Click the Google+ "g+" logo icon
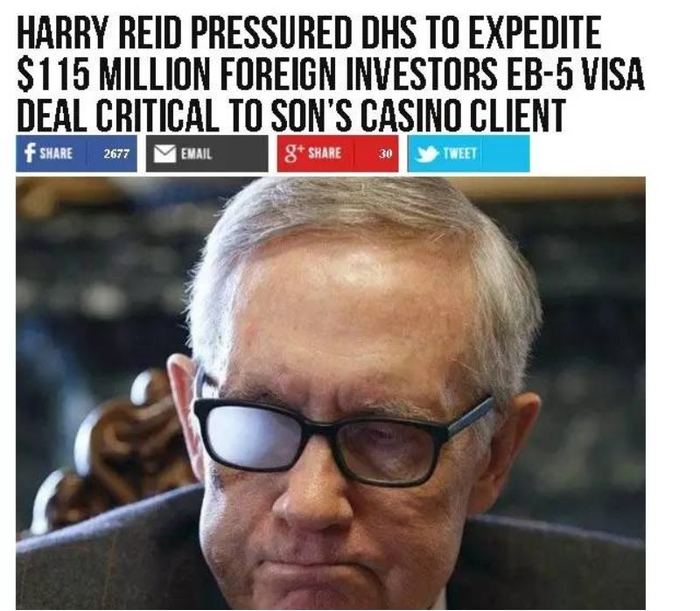 click(x=294, y=153)
